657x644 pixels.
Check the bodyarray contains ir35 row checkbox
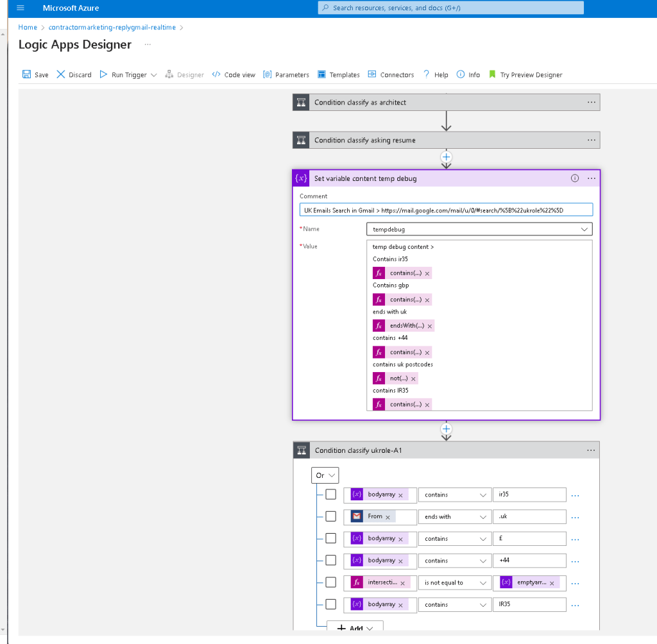tap(331, 495)
